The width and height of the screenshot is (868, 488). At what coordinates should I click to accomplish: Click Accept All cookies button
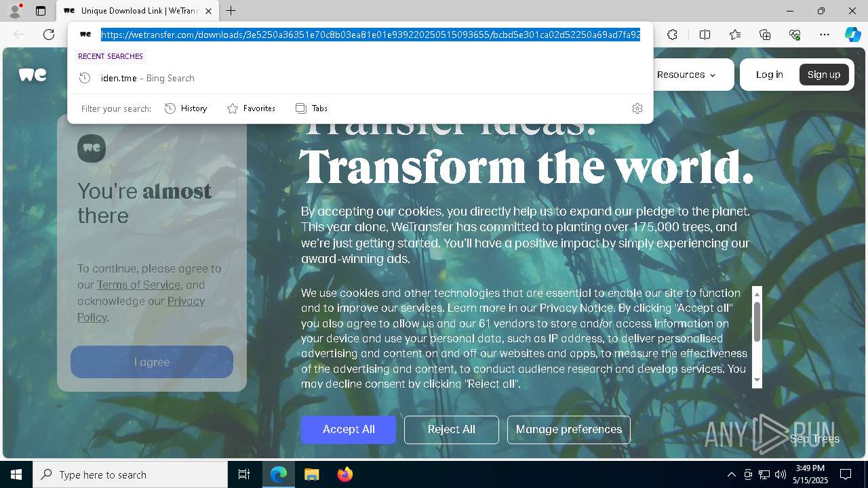349,430
